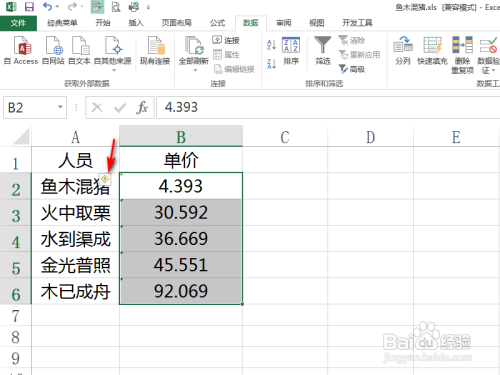Select cell with 木已成舟
500x375 pixels.
coord(76,291)
